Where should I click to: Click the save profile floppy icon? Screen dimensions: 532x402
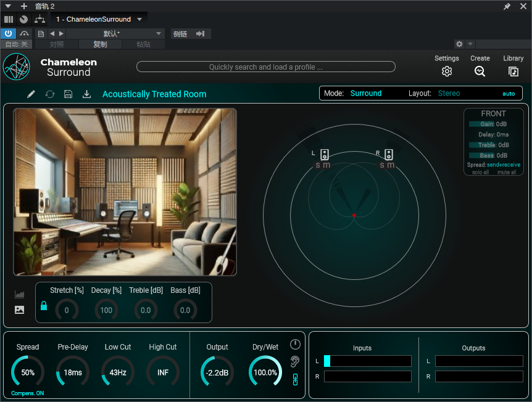pos(68,94)
